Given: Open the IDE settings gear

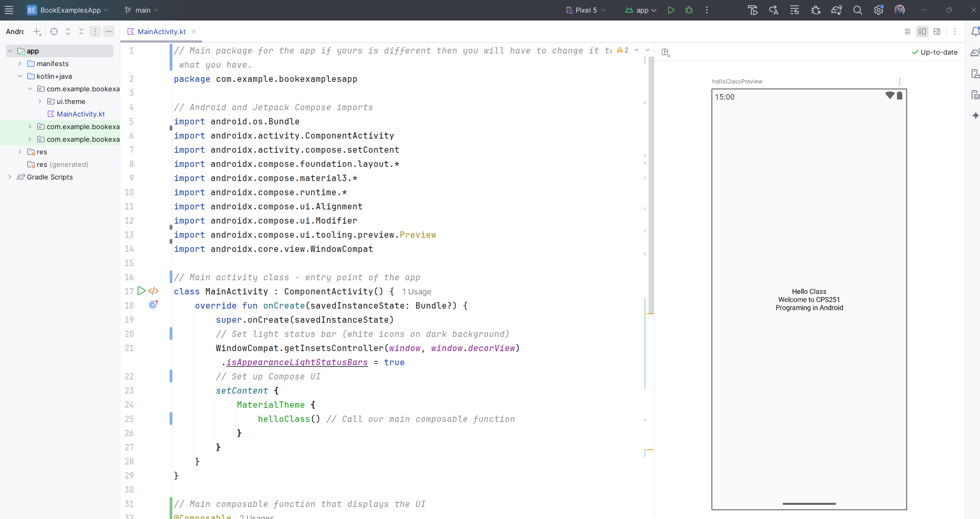Looking at the screenshot, I should [x=878, y=10].
